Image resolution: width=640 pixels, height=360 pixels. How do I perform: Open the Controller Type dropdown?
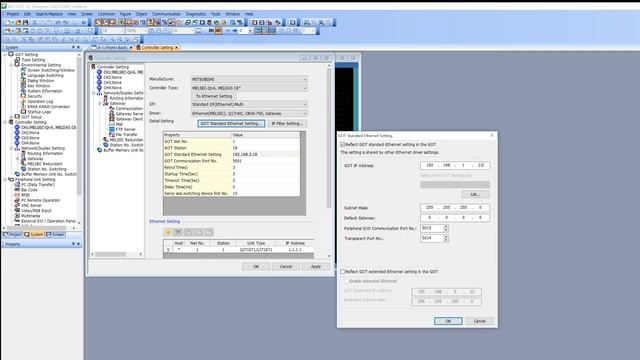click(249, 88)
